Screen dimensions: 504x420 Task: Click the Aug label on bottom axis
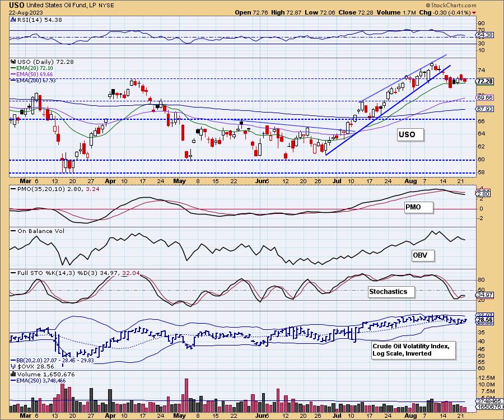click(410, 416)
